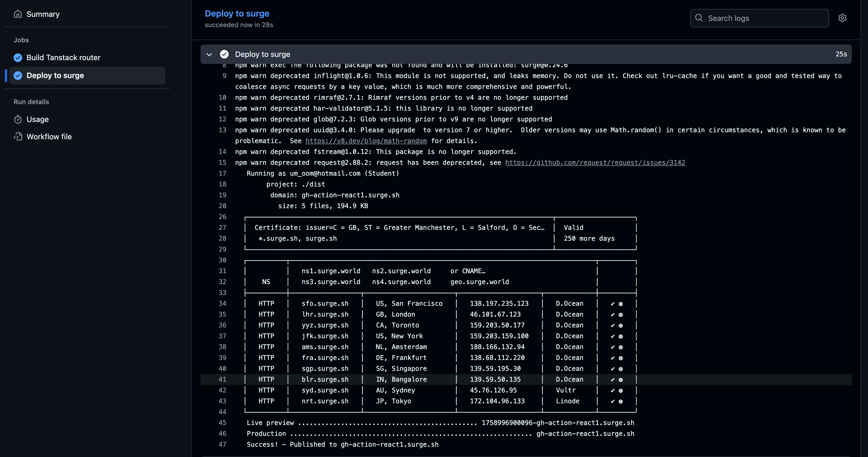The width and height of the screenshot is (868, 457).
Task: Open Workflow file page
Action: point(49,137)
